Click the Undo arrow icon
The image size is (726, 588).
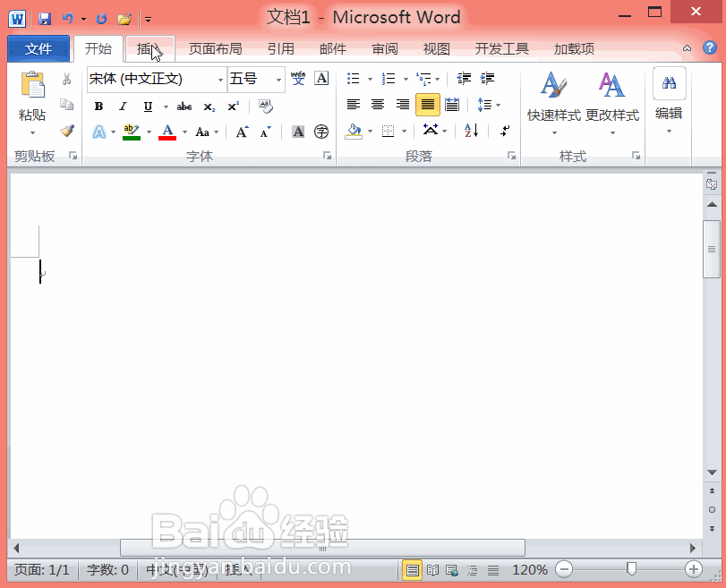pos(68,19)
